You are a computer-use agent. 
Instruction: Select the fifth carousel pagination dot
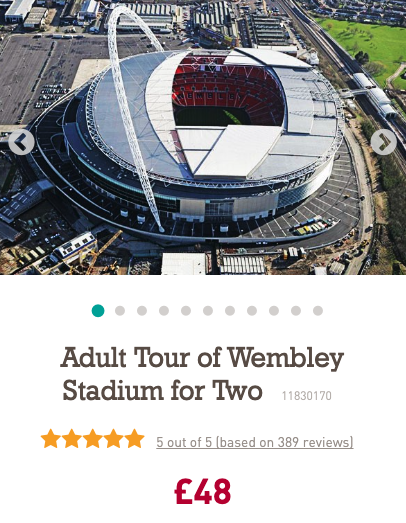(x=186, y=311)
